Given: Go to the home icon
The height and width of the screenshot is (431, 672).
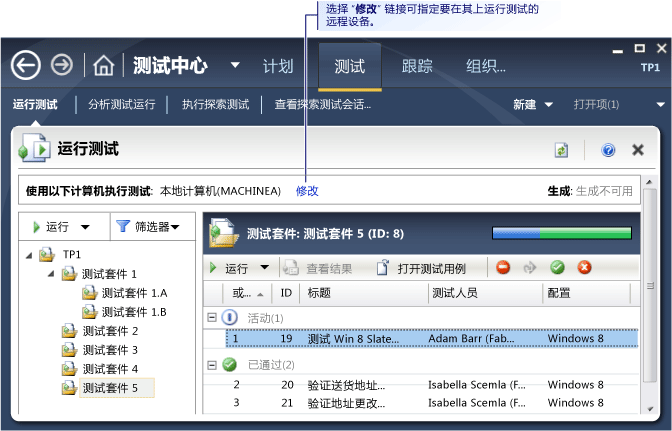Looking at the screenshot, I should 104,66.
